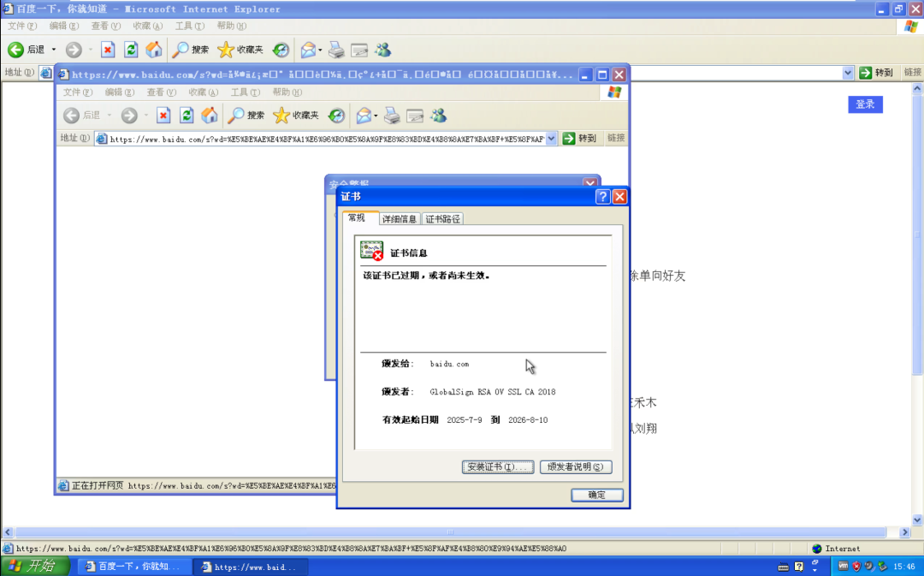Click Mail icon in inner IE window
The width and height of the screenshot is (924, 576).
364,115
